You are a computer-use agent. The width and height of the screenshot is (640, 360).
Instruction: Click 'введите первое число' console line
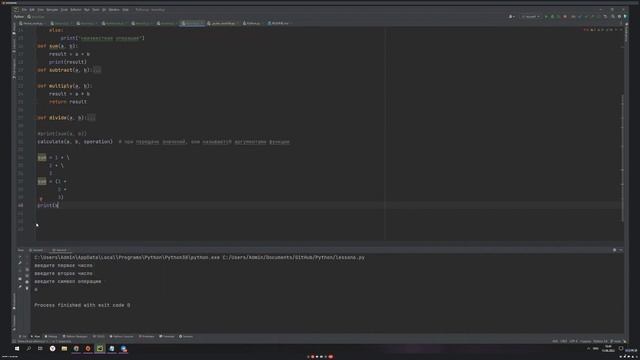[63, 265]
